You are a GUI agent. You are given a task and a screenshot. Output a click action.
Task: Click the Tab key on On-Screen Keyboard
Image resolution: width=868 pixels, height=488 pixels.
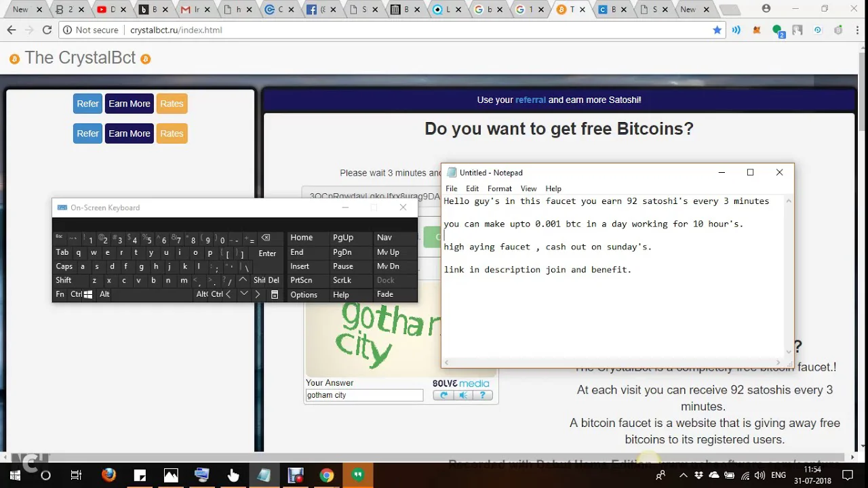62,252
